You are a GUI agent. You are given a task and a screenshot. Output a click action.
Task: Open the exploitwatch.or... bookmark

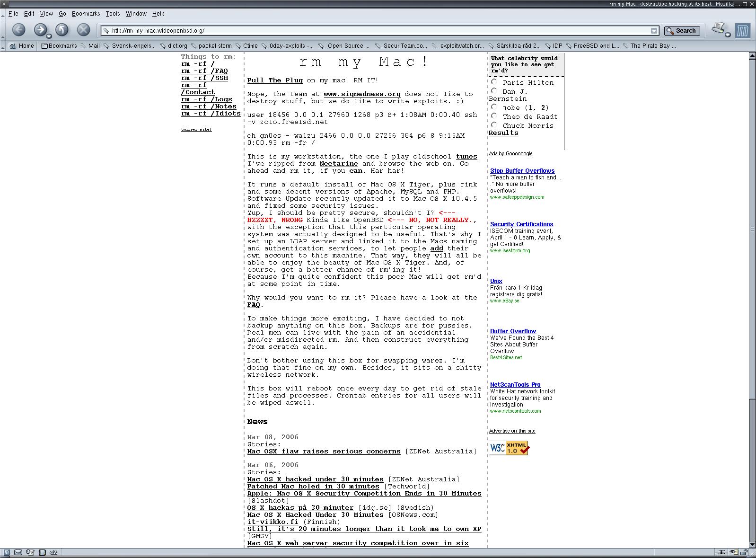[x=458, y=46]
